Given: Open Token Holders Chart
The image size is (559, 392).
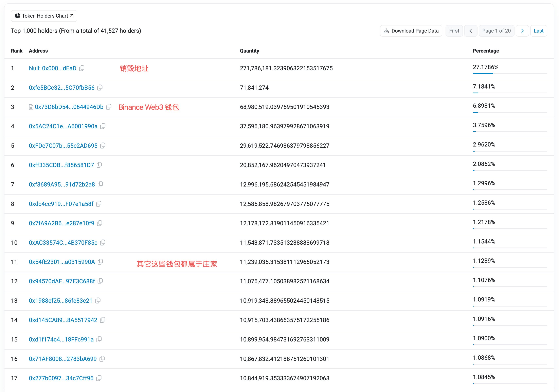Looking at the screenshot, I should 44,16.
